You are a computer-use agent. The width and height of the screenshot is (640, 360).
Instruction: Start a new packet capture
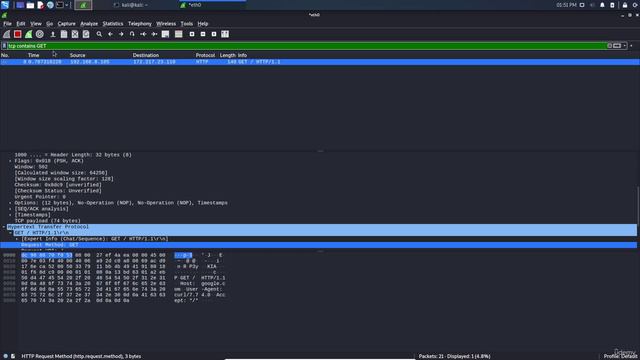tap(7, 34)
